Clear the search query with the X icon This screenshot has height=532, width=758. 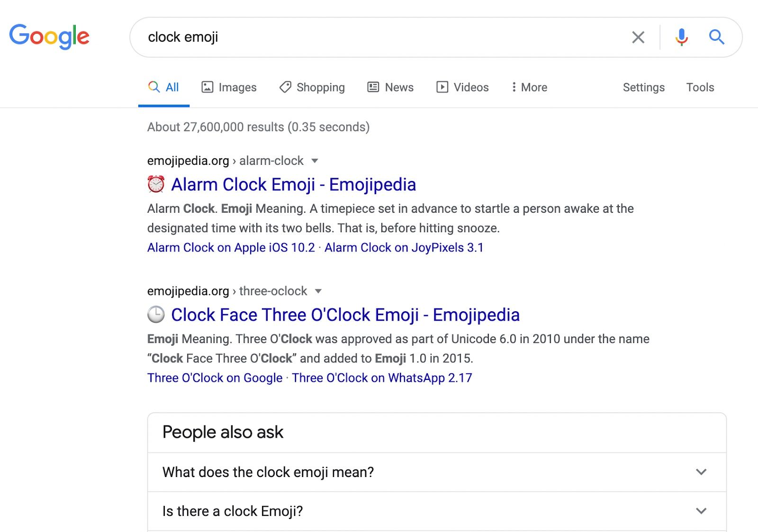coord(638,36)
